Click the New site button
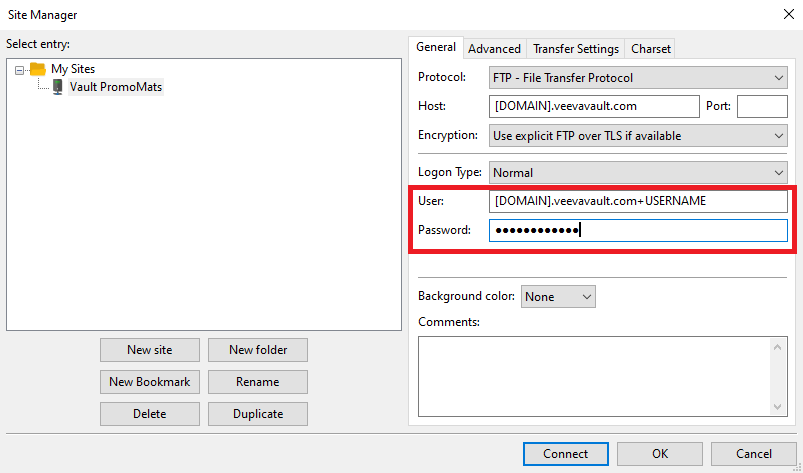 (x=150, y=350)
